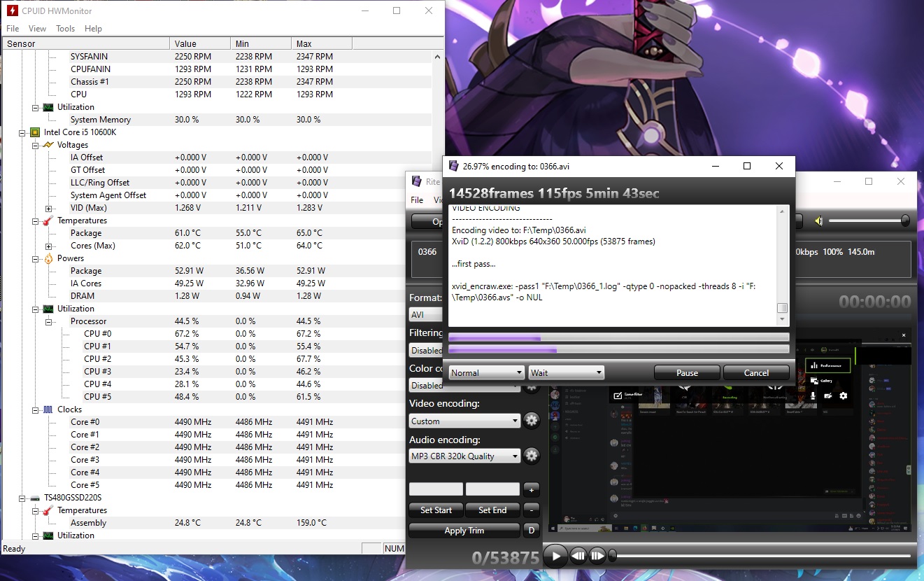
Task: Open the View menu in HWMonitor
Action: tap(37, 29)
